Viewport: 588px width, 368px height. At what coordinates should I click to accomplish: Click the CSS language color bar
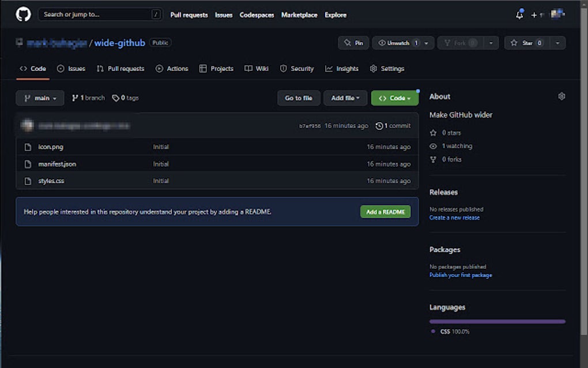click(x=497, y=321)
